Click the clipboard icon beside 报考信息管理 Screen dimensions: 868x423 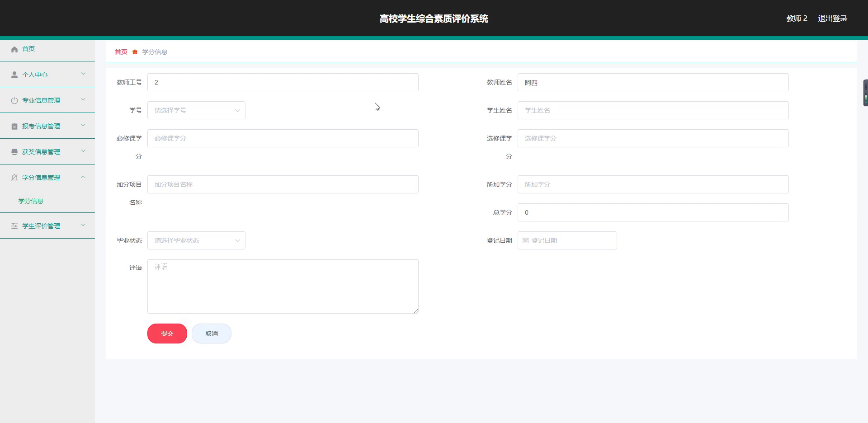(x=14, y=127)
